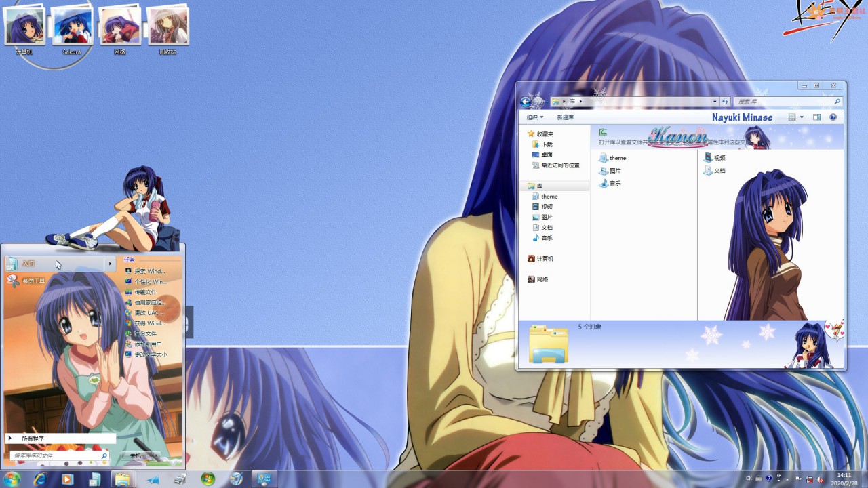
Task: Select 桌面 in the navigation pane
Action: click(542, 155)
